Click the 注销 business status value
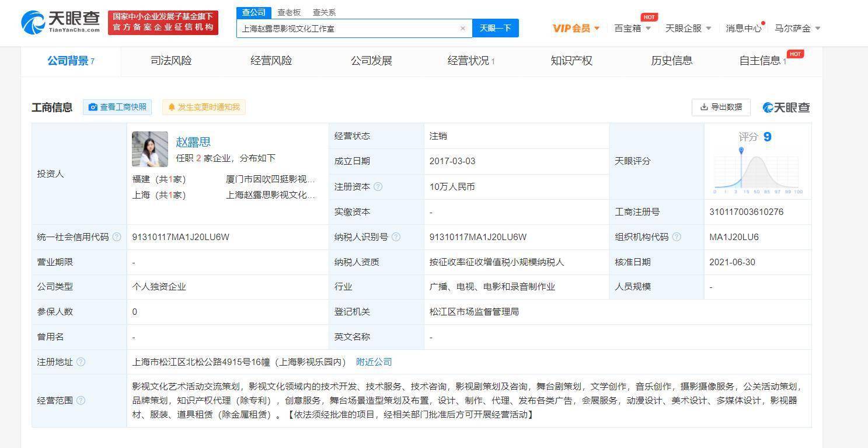 pos(438,136)
